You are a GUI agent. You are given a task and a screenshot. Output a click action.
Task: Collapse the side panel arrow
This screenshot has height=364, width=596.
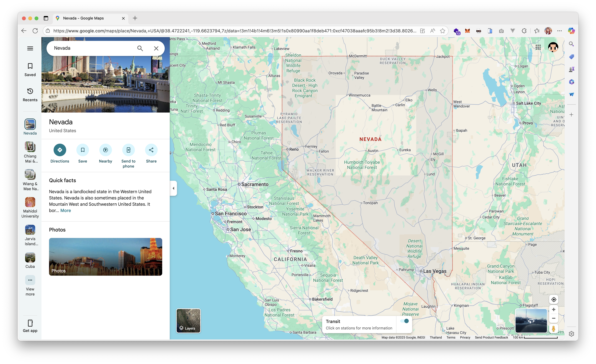point(173,188)
